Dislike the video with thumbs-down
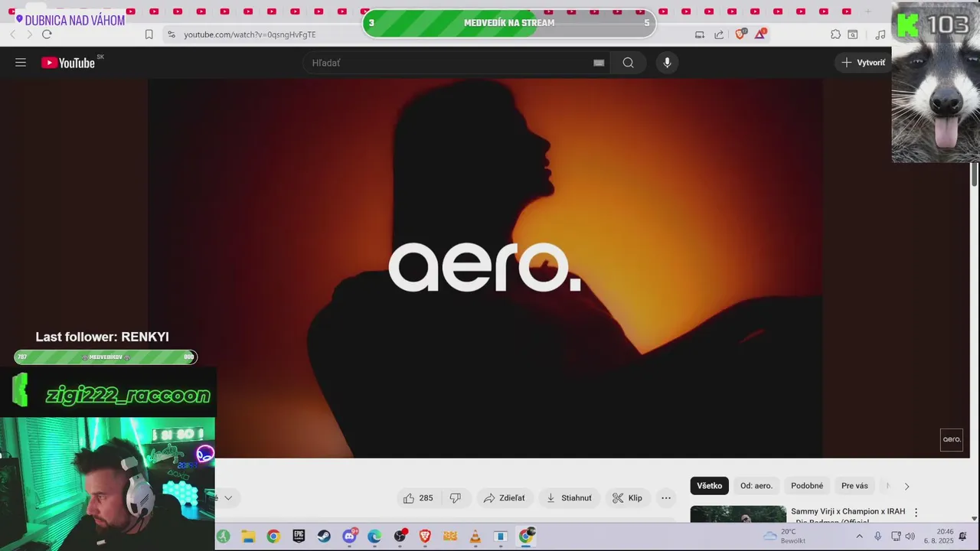This screenshot has height=551, width=980. point(455,498)
